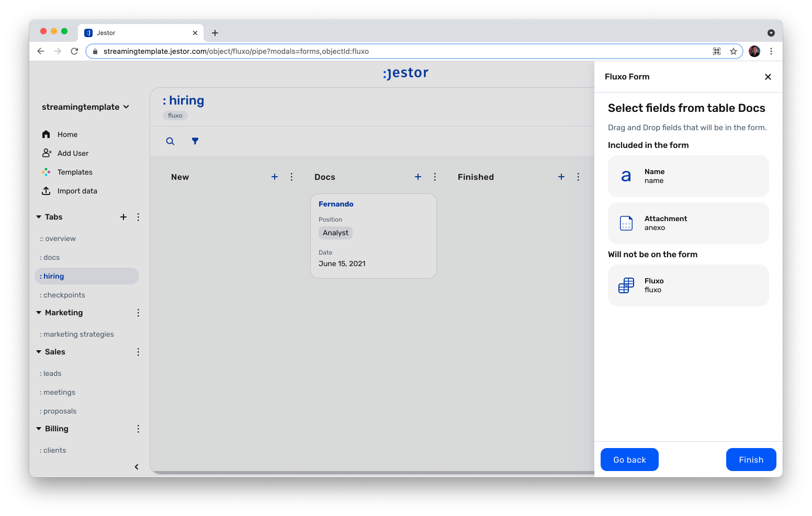Open options menu for Finished column

point(578,177)
